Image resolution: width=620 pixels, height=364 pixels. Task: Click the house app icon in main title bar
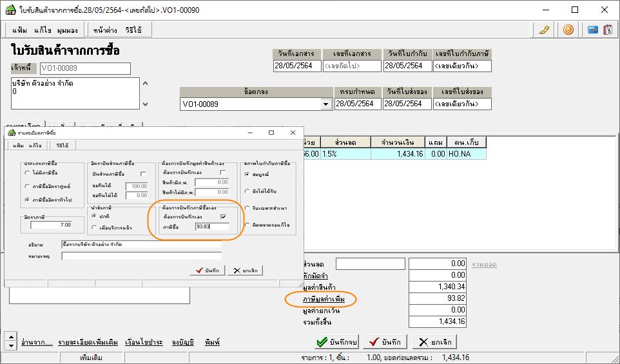pyautogui.click(x=11, y=10)
